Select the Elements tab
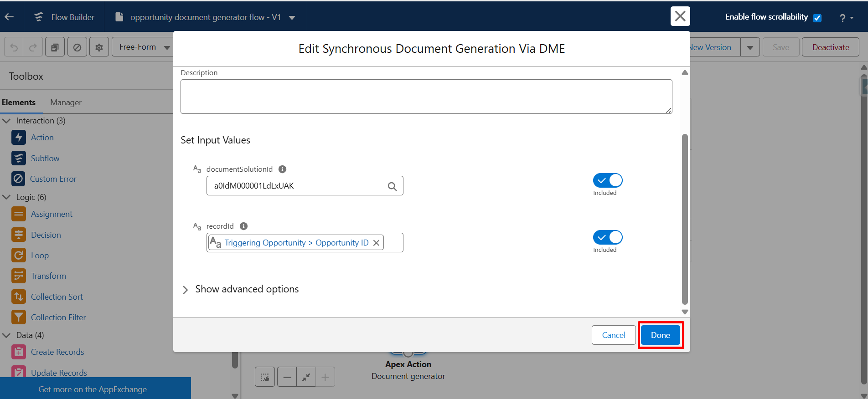The width and height of the screenshot is (868, 399). click(19, 102)
